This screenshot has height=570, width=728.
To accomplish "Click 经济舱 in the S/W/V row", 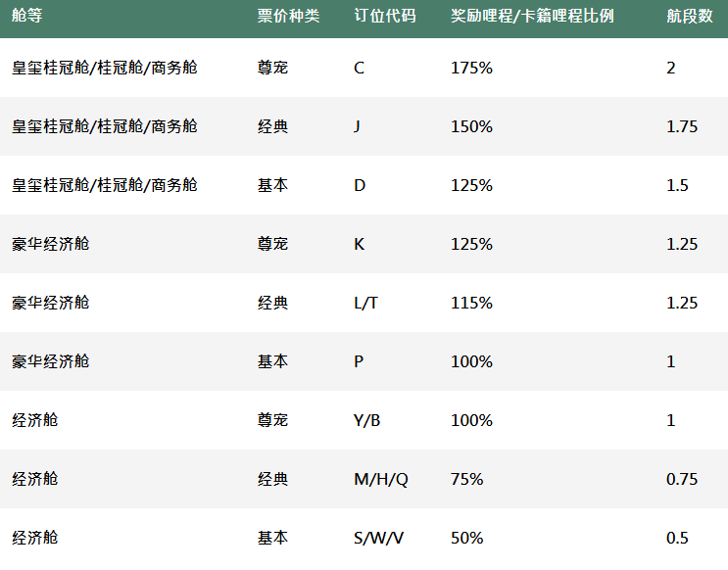I will pyautogui.click(x=35, y=538).
